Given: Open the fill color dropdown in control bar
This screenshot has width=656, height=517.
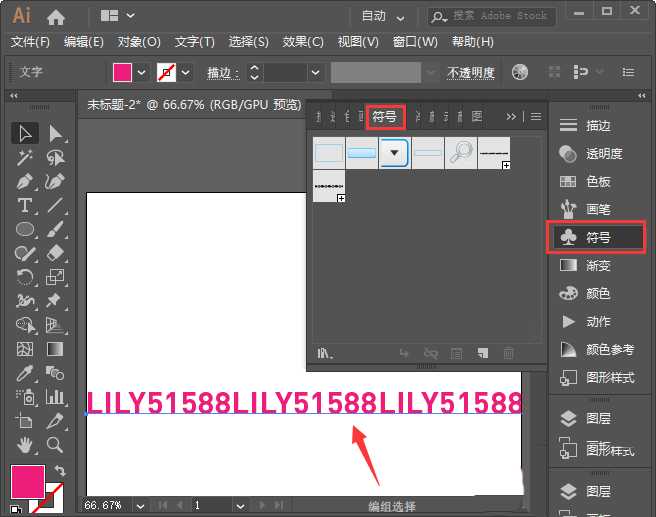Looking at the screenshot, I should tap(141, 73).
